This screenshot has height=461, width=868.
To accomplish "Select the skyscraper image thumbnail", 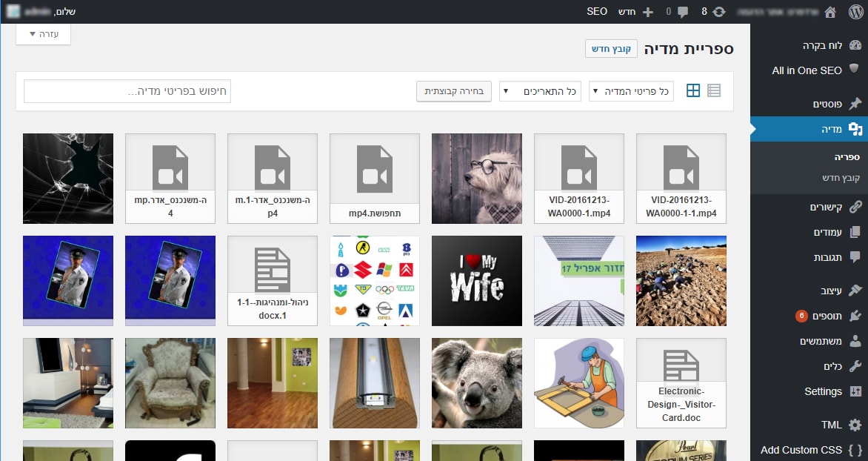I will [x=579, y=281].
